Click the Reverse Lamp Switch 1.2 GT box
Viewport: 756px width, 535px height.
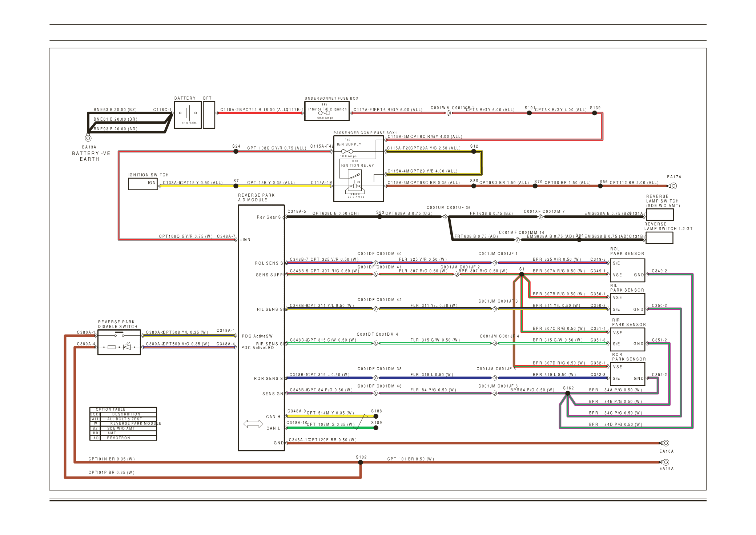(659, 238)
